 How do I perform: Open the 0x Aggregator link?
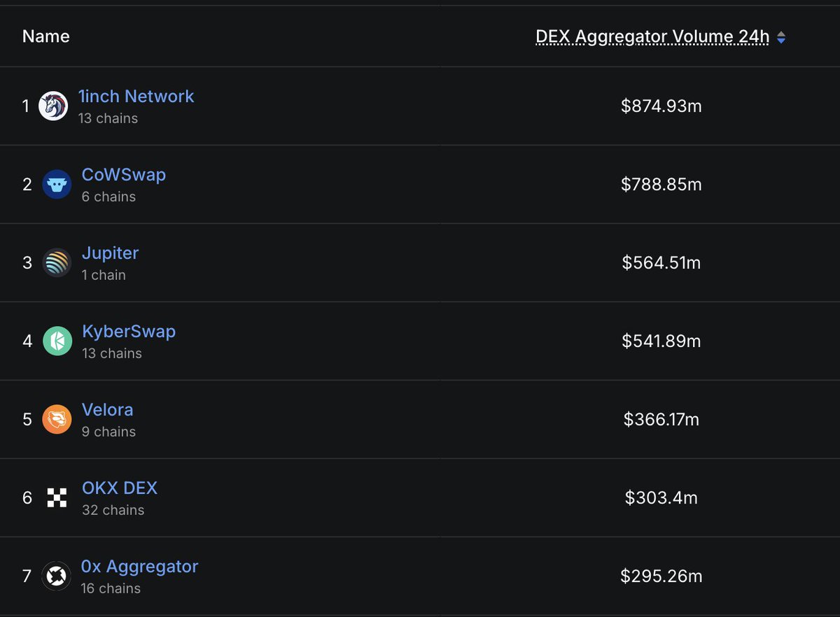(140, 567)
